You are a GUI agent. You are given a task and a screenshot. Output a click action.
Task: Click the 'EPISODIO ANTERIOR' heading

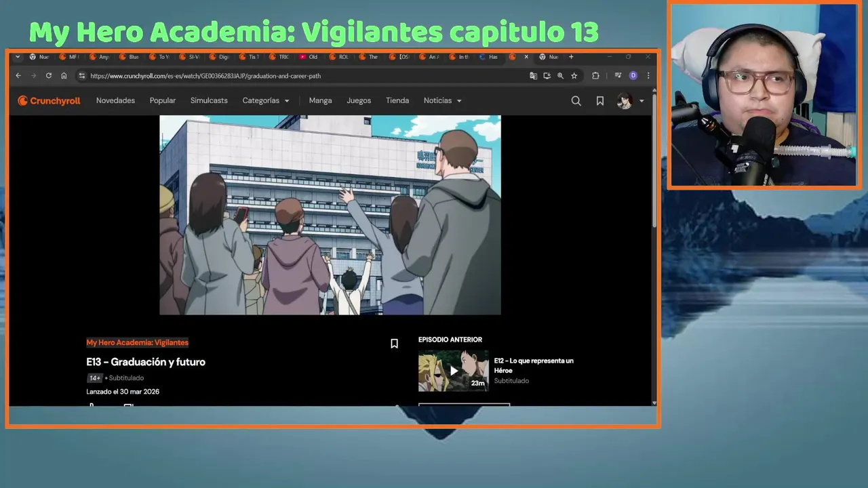(x=450, y=340)
